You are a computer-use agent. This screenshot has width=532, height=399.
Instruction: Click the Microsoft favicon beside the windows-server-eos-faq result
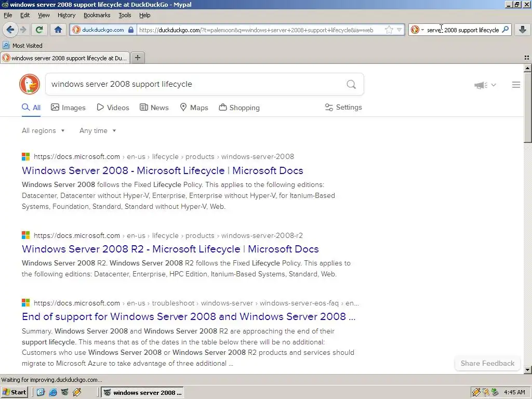[x=26, y=303]
